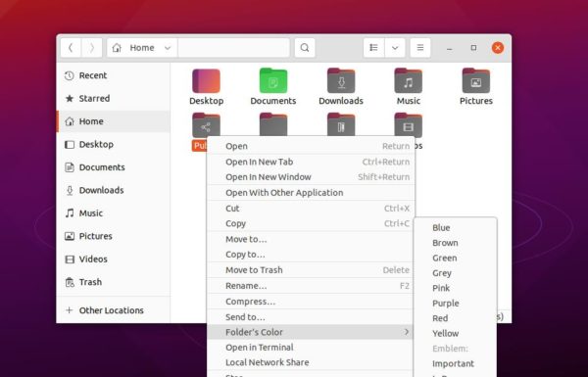This screenshot has width=588, height=377.
Task: Pick Pink folder color
Action: pyautogui.click(x=456, y=288)
